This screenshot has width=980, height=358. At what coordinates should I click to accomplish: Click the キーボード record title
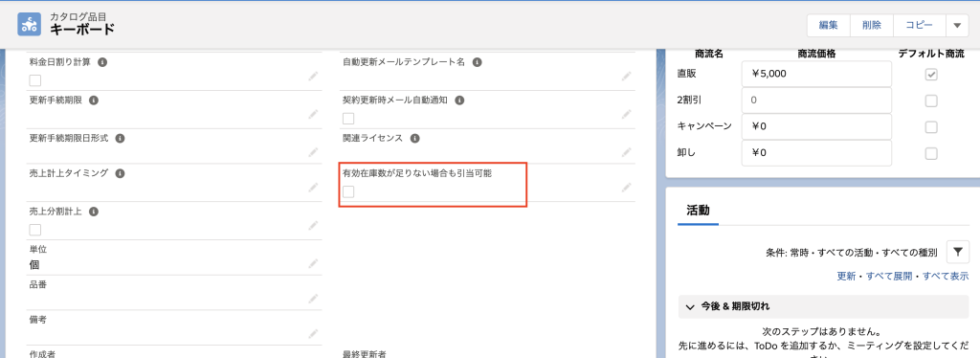pyautogui.click(x=82, y=30)
